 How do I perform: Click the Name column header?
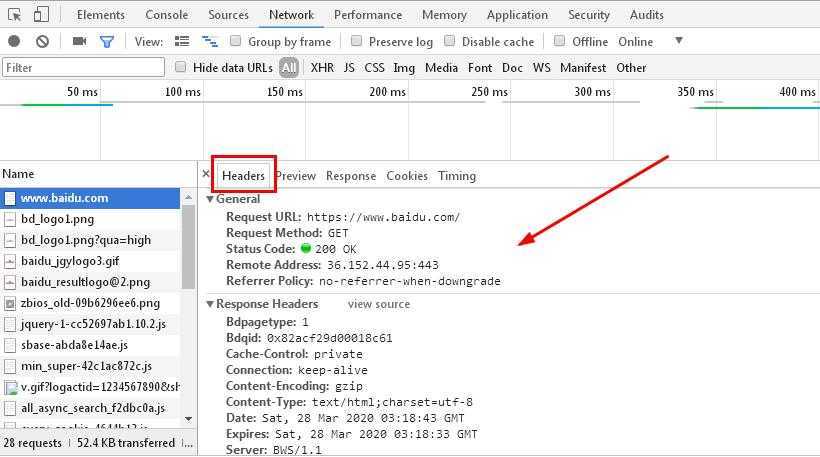coord(98,174)
